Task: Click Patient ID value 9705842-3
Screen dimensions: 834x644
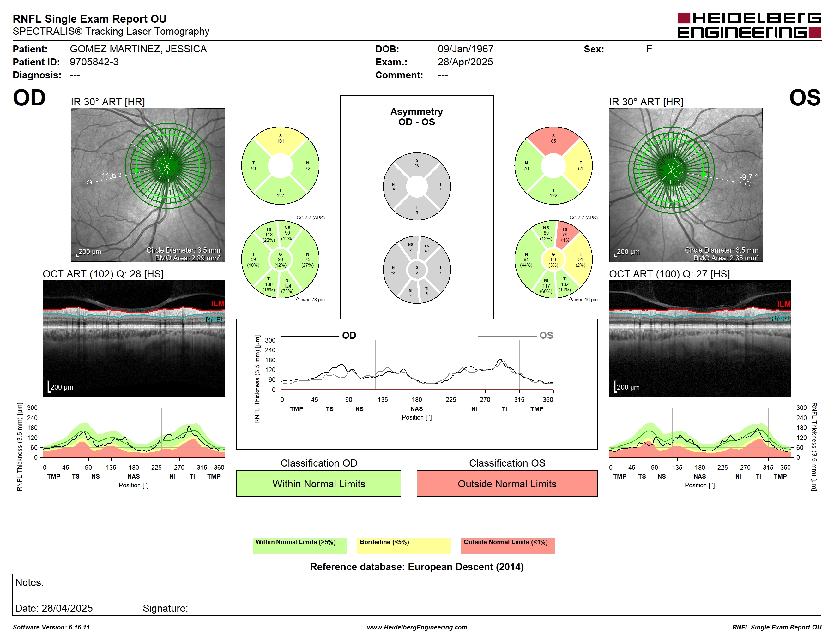Action: (x=94, y=62)
